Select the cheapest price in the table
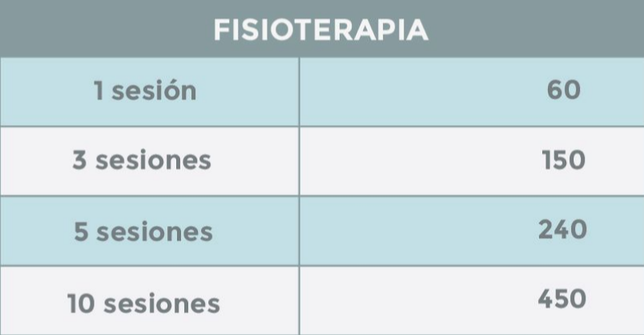Viewport: 644px width, 335px height. (563, 90)
